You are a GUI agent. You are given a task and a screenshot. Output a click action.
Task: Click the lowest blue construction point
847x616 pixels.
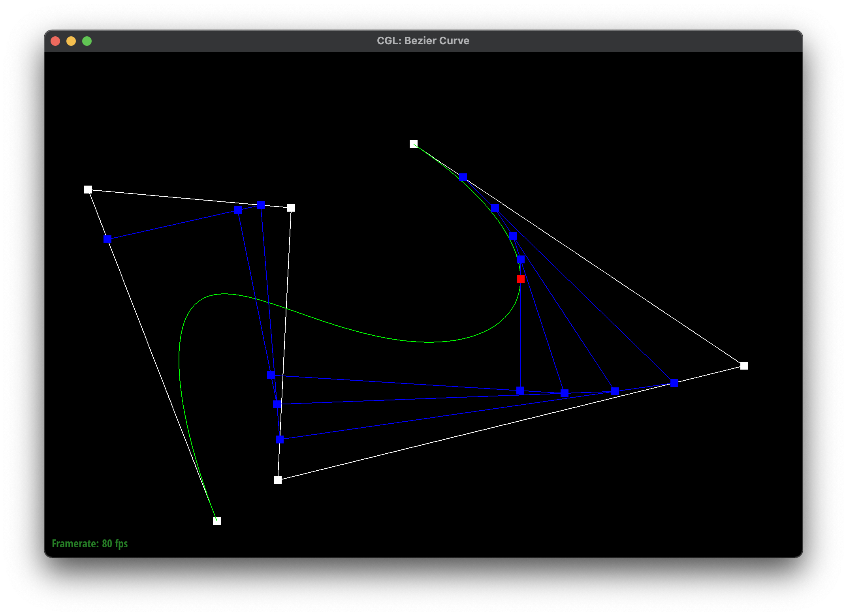click(279, 439)
